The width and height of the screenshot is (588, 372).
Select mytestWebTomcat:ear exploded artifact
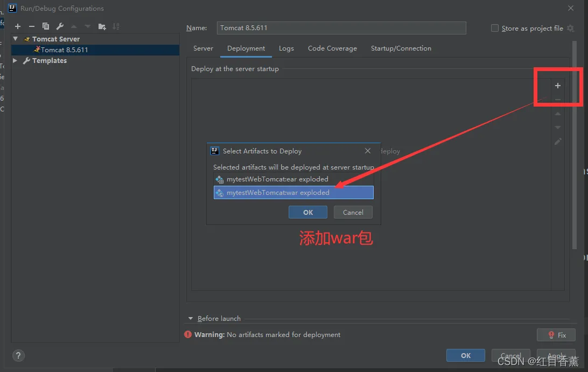tap(293, 179)
